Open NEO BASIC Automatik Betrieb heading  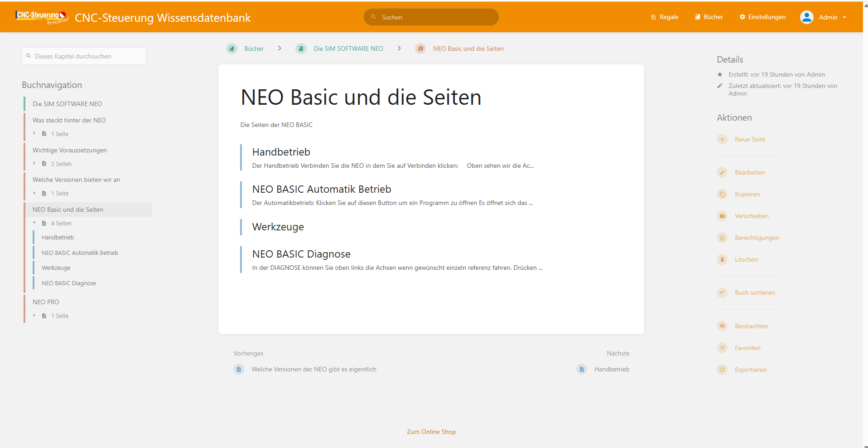pos(322,189)
